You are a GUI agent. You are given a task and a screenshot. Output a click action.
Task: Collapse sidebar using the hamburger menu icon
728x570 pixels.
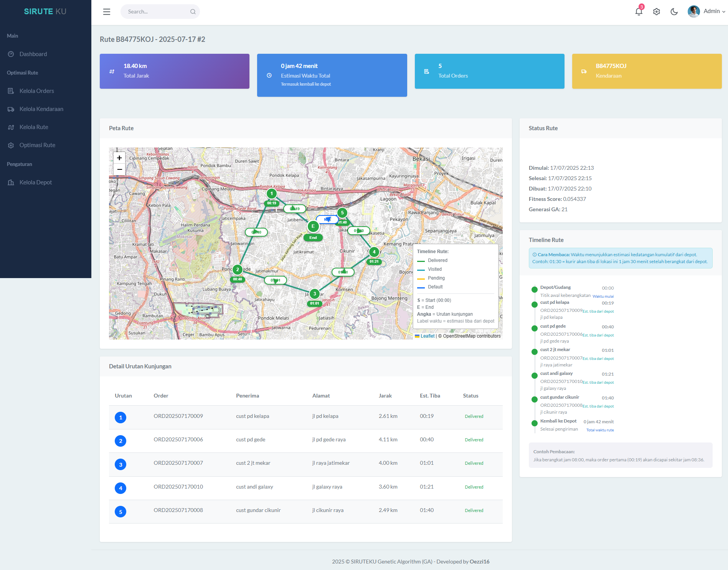point(107,12)
